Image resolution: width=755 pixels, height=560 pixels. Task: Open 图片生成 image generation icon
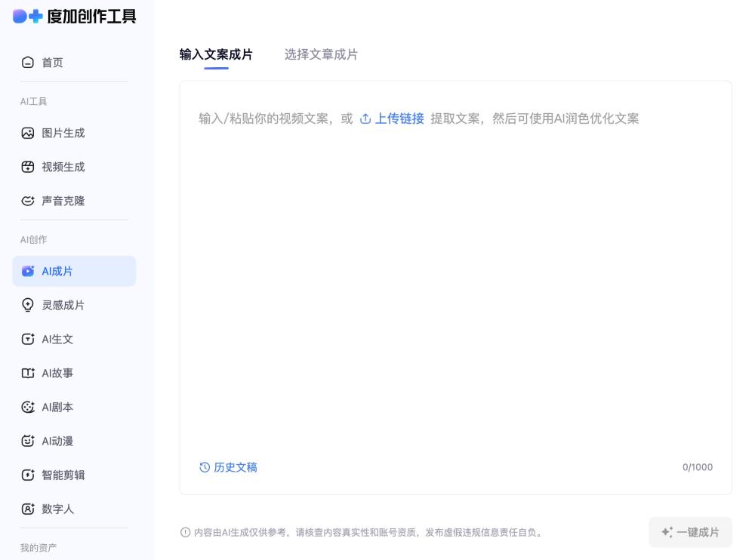28,134
